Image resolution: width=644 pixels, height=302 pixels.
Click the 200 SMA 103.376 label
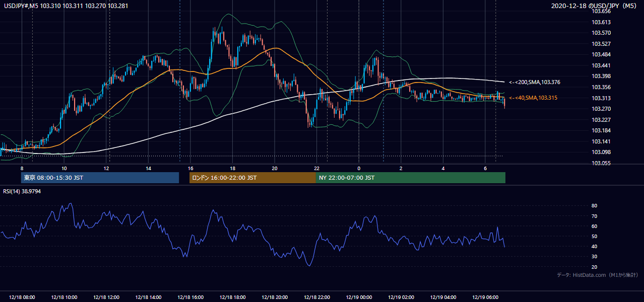tap(535, 82)
